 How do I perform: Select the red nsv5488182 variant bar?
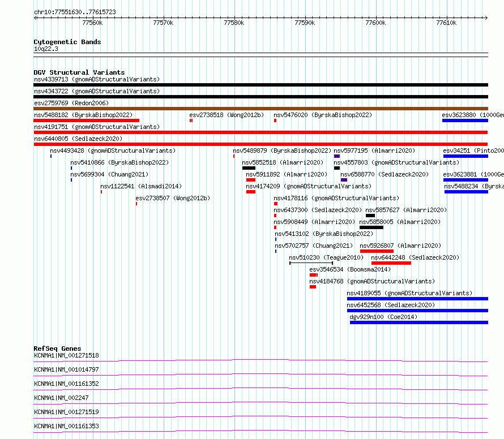point(87,120)
